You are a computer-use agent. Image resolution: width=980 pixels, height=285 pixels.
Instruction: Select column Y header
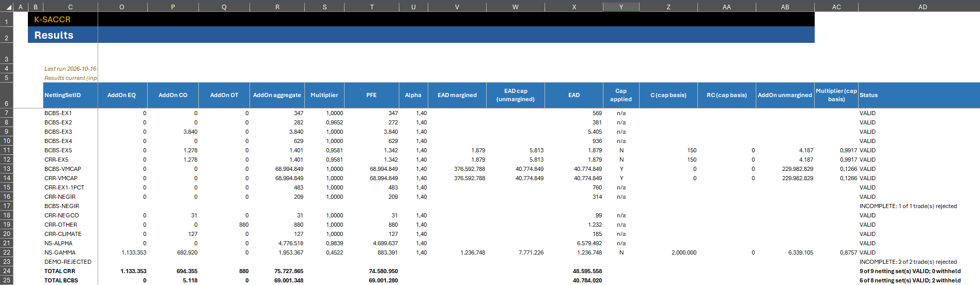click(x=621, y=7)
